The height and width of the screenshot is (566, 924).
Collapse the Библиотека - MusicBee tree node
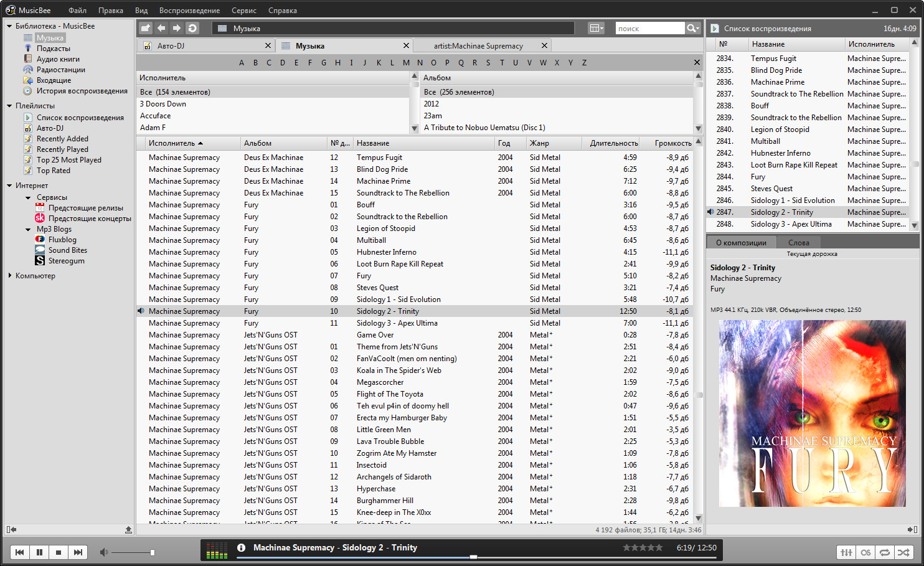9,26
